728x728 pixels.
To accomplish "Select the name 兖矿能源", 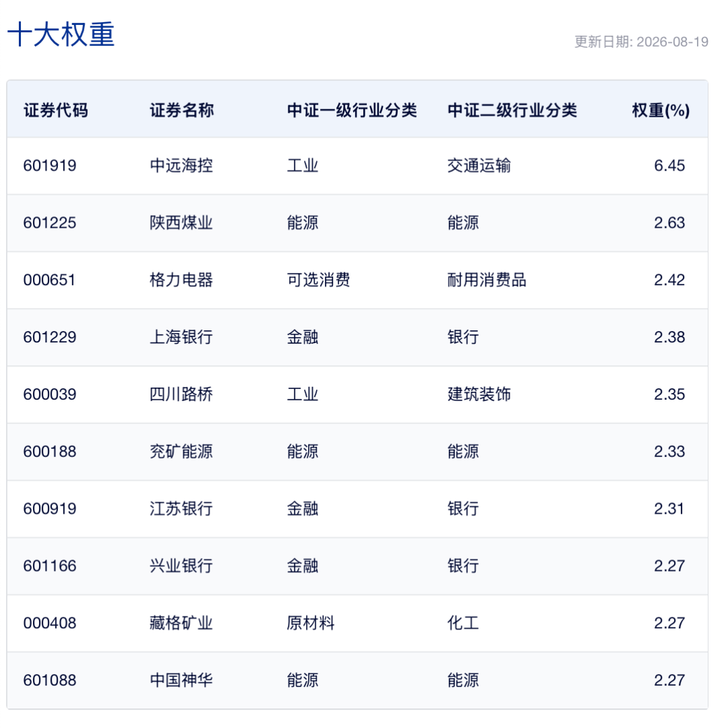I will [181, 452].
